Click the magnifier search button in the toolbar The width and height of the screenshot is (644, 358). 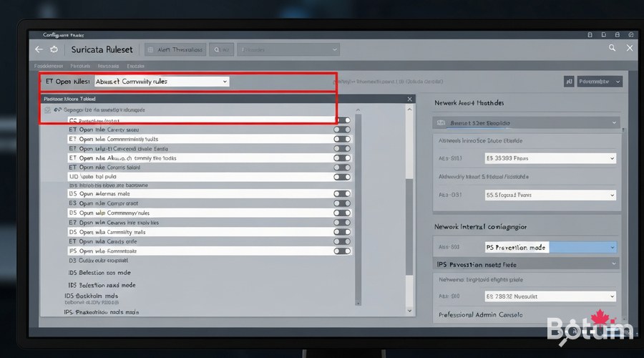pos(221,49)
